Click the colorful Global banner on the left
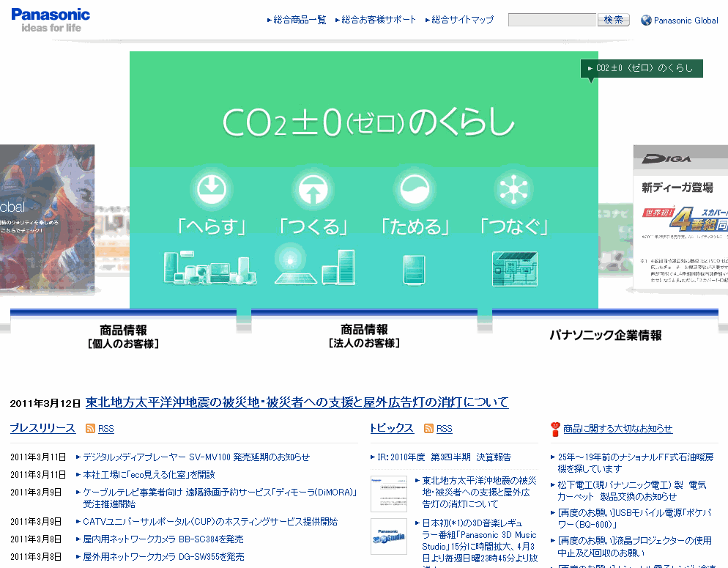This screenshot has height=568, width=728. 48,218
